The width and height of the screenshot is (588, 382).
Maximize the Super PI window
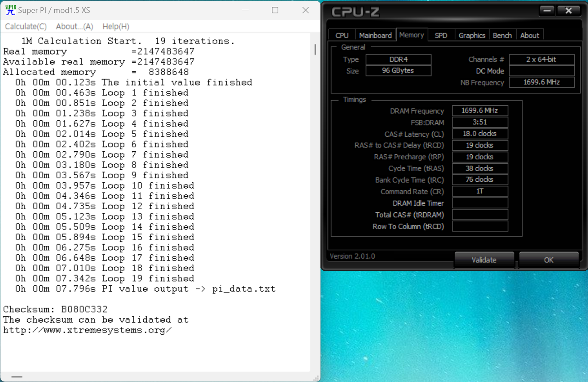pos(275,10)
